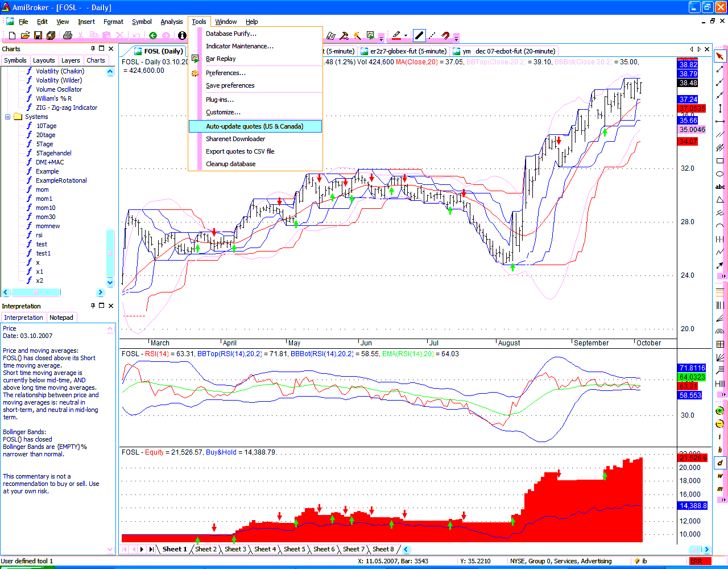Open the Window menu
Image resolution: width=728 pixels, height=569 pixels.
226,22
